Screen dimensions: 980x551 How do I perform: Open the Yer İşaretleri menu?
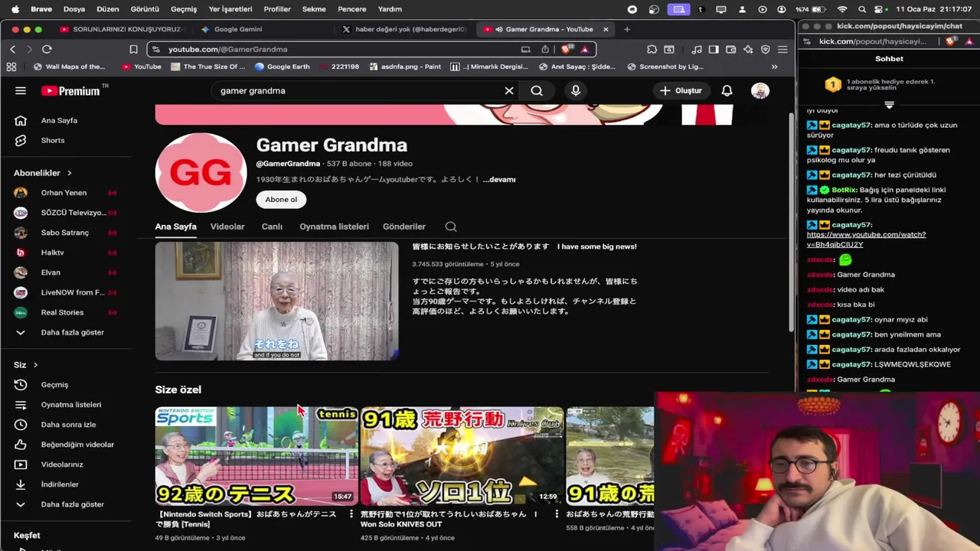230,9
